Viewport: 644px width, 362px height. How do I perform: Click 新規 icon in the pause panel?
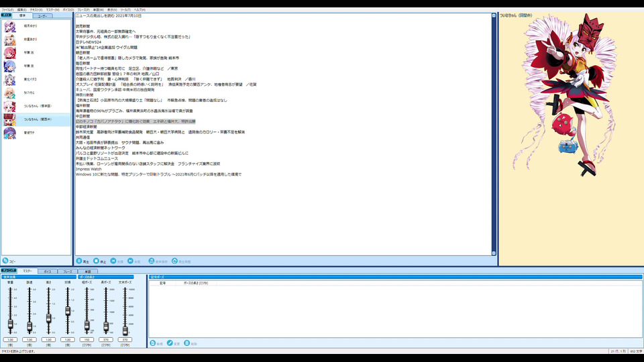coord(153,343)
